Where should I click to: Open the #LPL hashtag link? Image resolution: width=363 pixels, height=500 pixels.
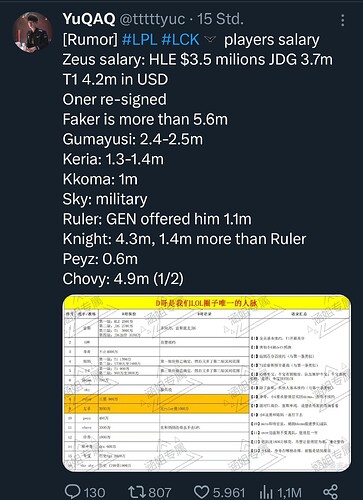pyautogui.click(x=139, y=40)
